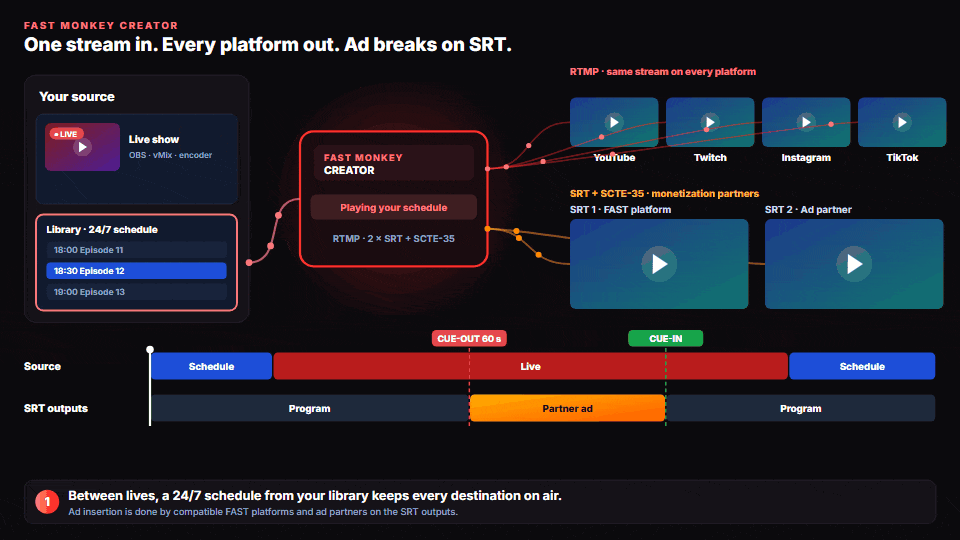Image resolution: width=960 pixels, height=540 pixels.
Task: Click the 'SRT 2 · Ad partner' label
Action: coord(808,209)
